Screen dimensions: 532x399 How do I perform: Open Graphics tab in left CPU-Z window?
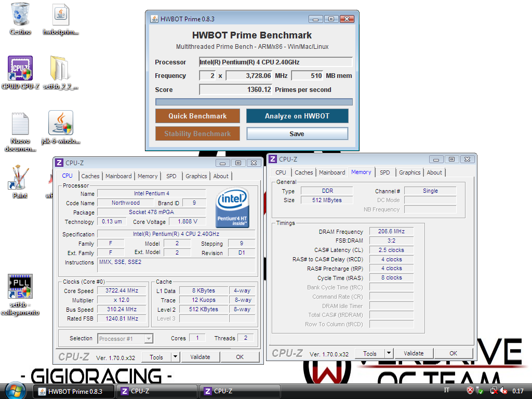[196, 176]
